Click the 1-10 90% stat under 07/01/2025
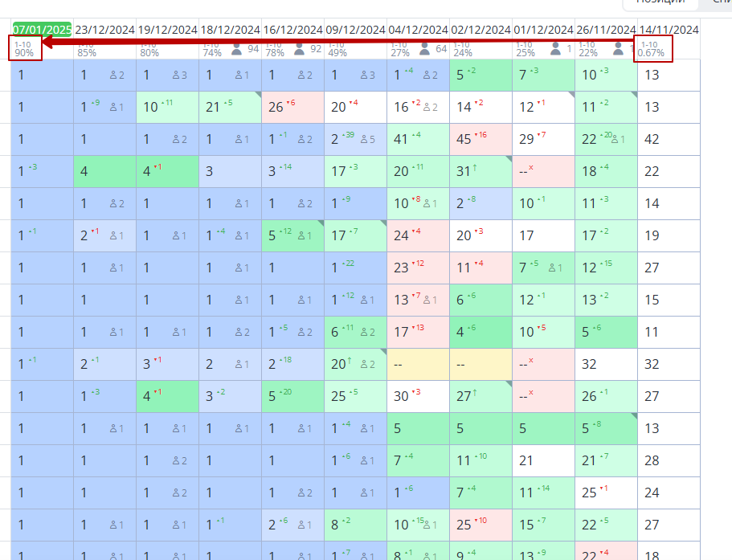 (24, 49)
